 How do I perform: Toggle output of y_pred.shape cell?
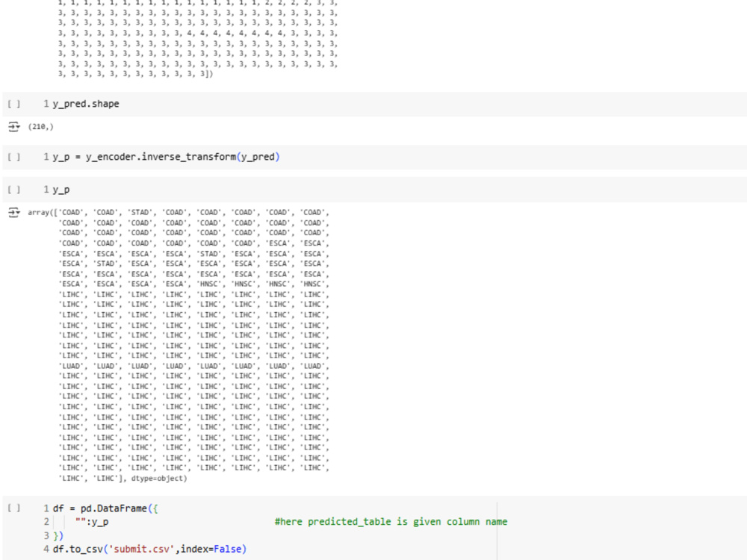13,127
